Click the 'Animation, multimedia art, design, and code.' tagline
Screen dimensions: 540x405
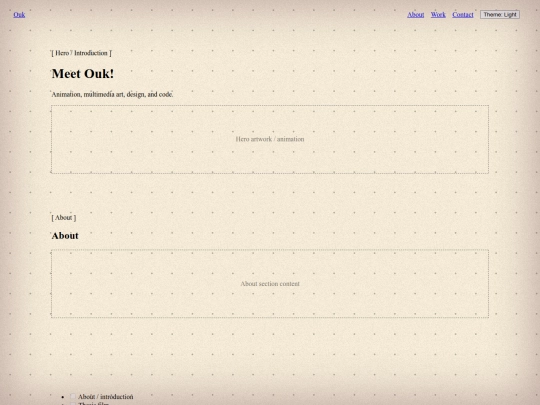112,94
